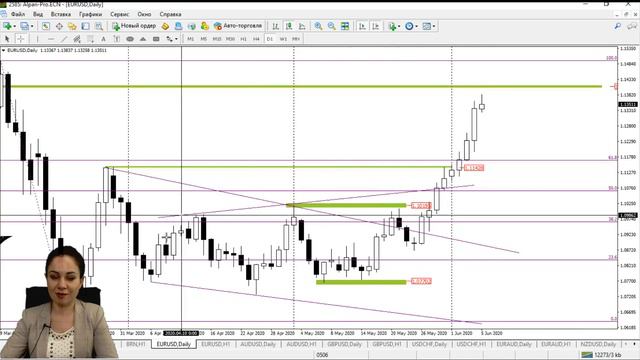This screenshot has width=640, height=360.
Task: Open the Сервис menu
Action: [x=120, y=14]
